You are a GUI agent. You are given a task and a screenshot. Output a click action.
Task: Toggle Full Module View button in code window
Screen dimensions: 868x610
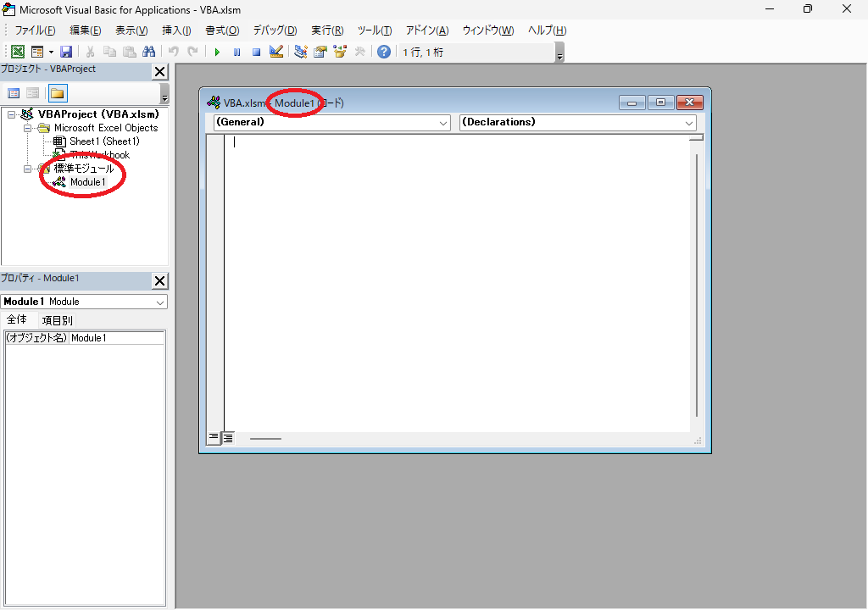(228, 438)
